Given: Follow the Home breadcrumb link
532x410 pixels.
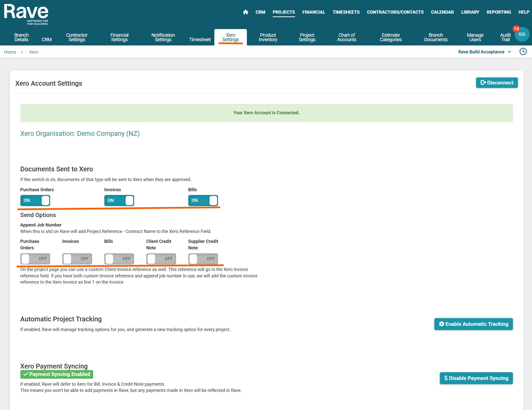Looking at the screenshot, I should coord(10,52).
